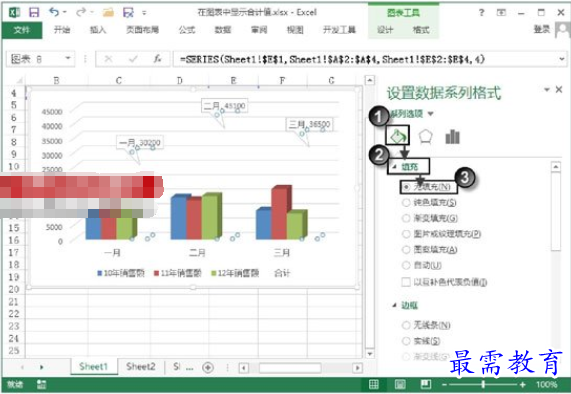Switch to Normal view in status bar

pos(374,384)
